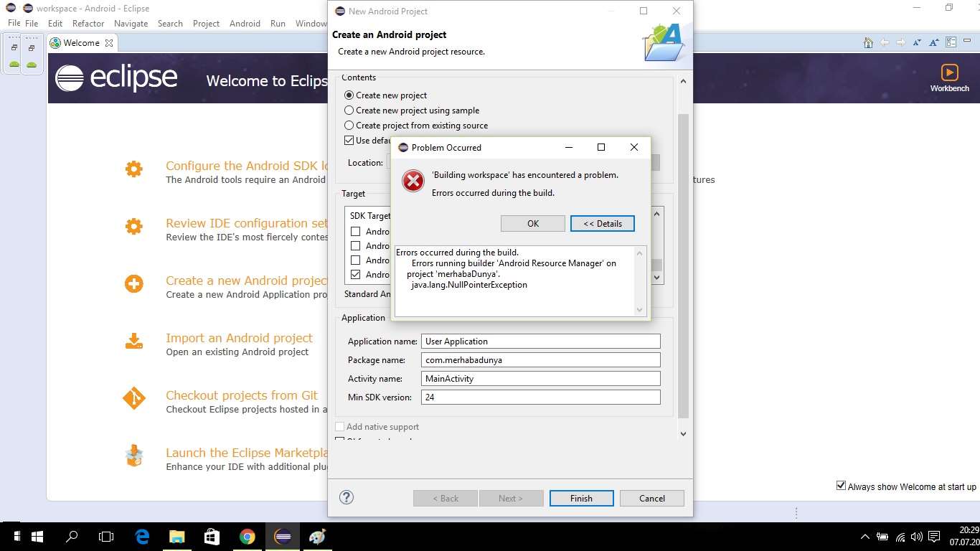
Task: Click Cancel in New Android Project dialog
Action: tap(652, 498)
